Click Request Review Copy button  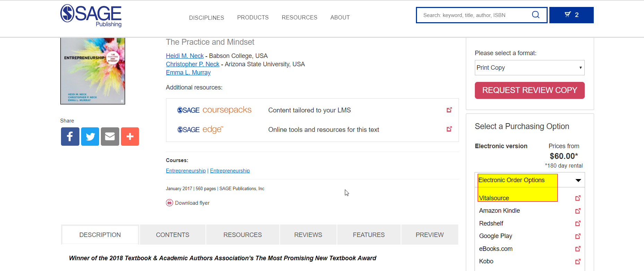pyautogui.click(x=530, y=90)
